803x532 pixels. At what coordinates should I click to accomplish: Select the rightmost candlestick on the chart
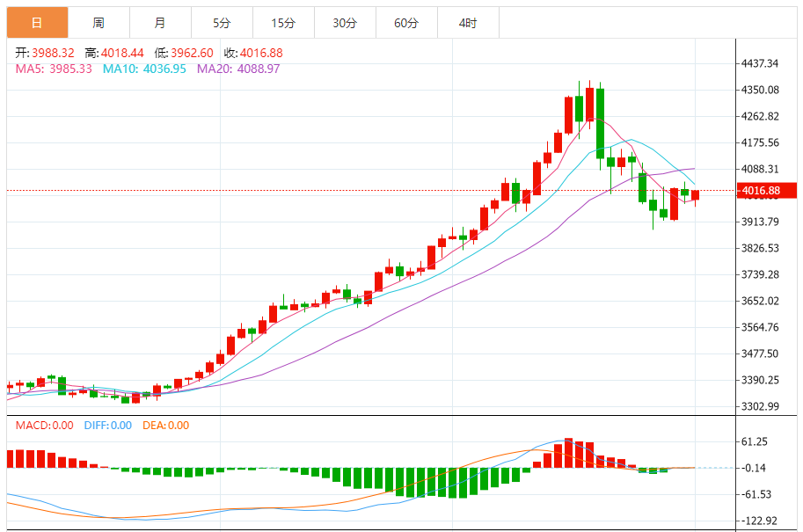pos(695,196)
